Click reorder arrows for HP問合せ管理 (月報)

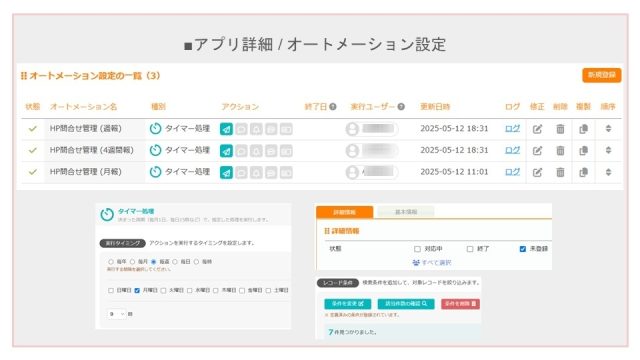coord(608,172)
